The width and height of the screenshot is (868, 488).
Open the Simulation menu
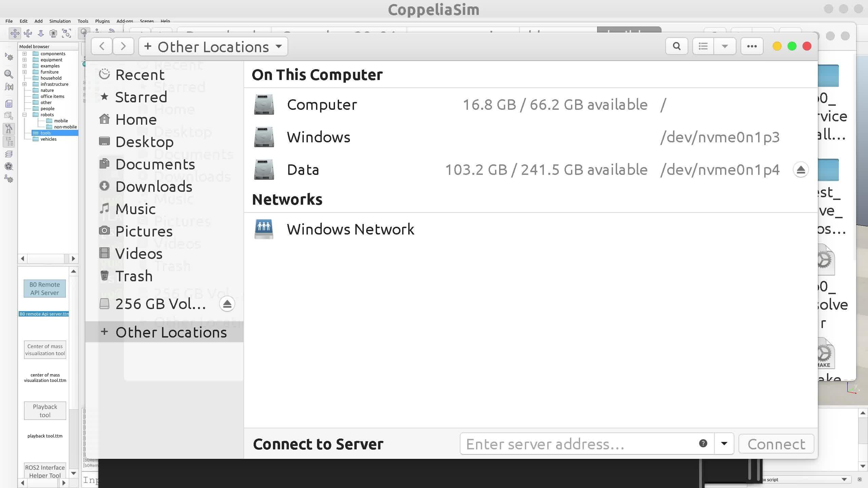click(x=60, y=21)
